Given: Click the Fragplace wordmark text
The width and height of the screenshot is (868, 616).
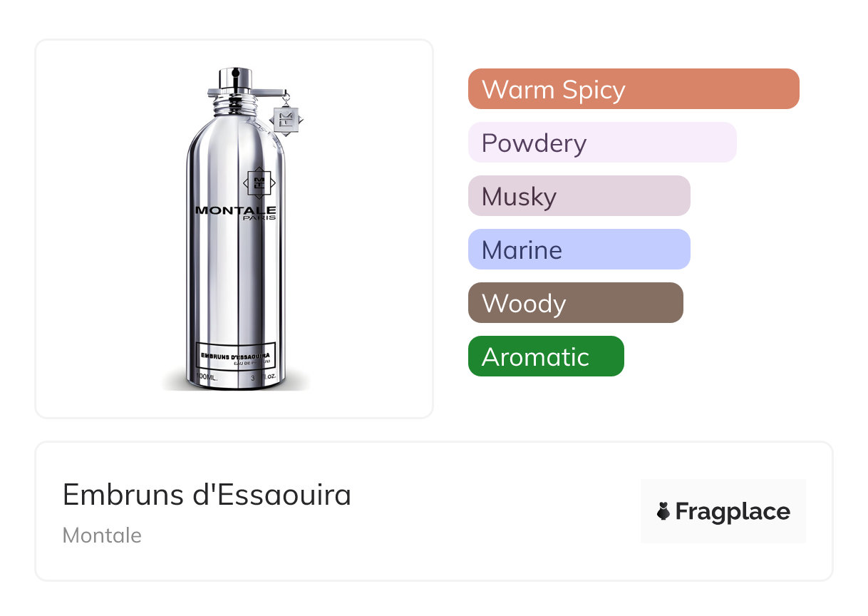Looking at the screenshot, I should [733, 512].
